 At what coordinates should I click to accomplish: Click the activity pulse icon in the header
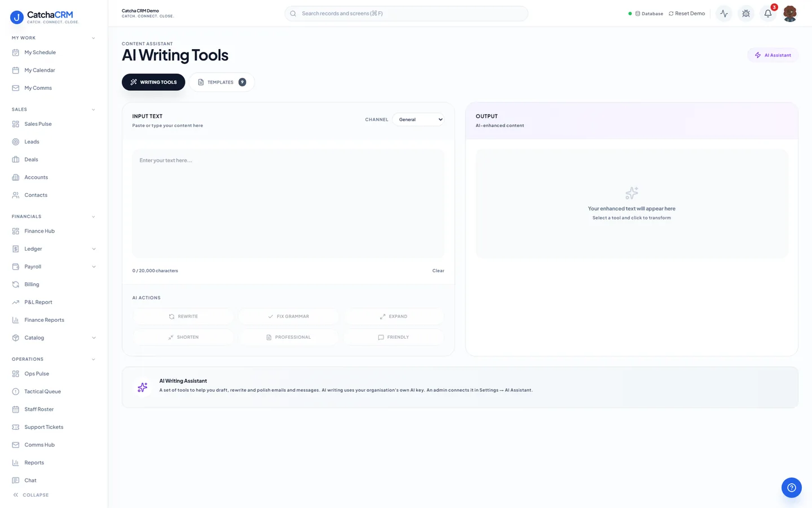pyautogui.click(x=724, y=14)
